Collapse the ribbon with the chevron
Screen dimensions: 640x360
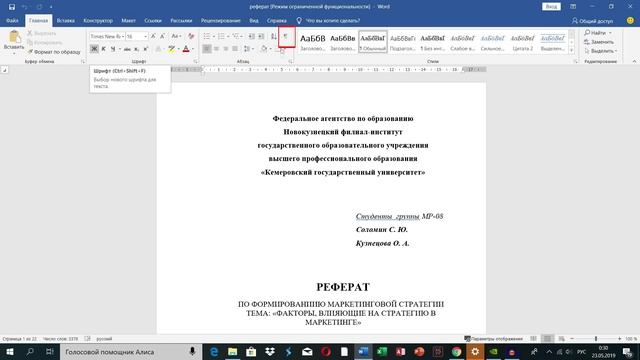click(634, 62)
